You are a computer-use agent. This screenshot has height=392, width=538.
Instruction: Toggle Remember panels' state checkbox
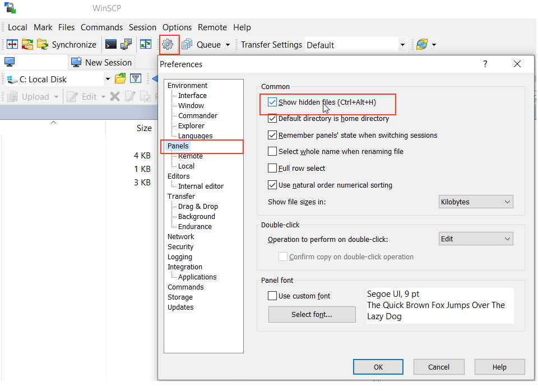272,135
